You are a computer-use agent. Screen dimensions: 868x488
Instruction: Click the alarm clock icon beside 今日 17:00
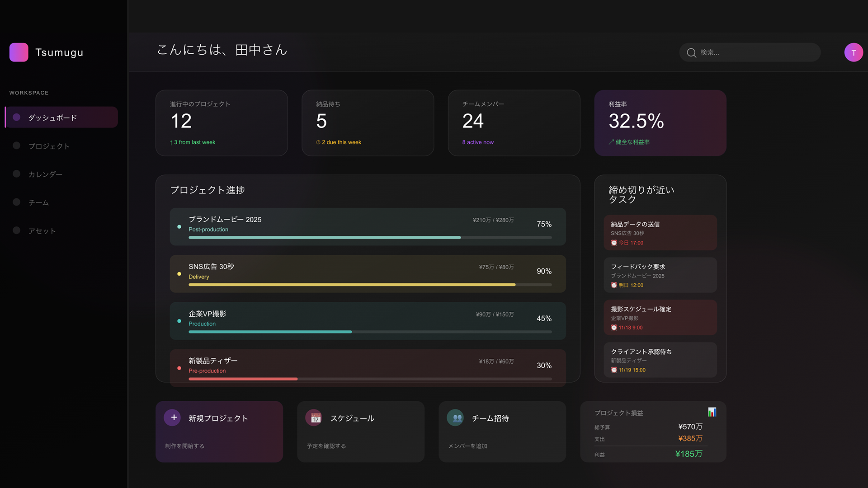coord(614,243)
